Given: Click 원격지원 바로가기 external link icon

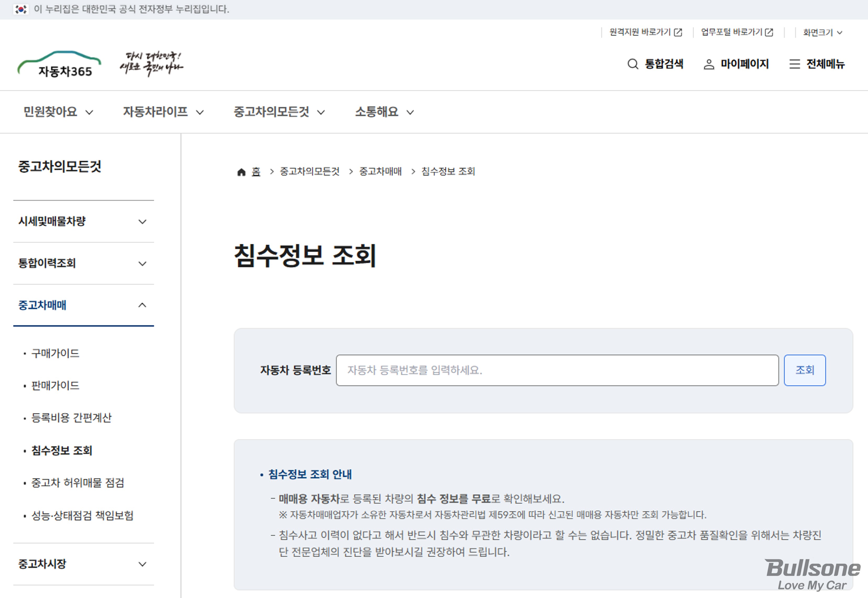Looking at the screenshot, I should (678, 32).
